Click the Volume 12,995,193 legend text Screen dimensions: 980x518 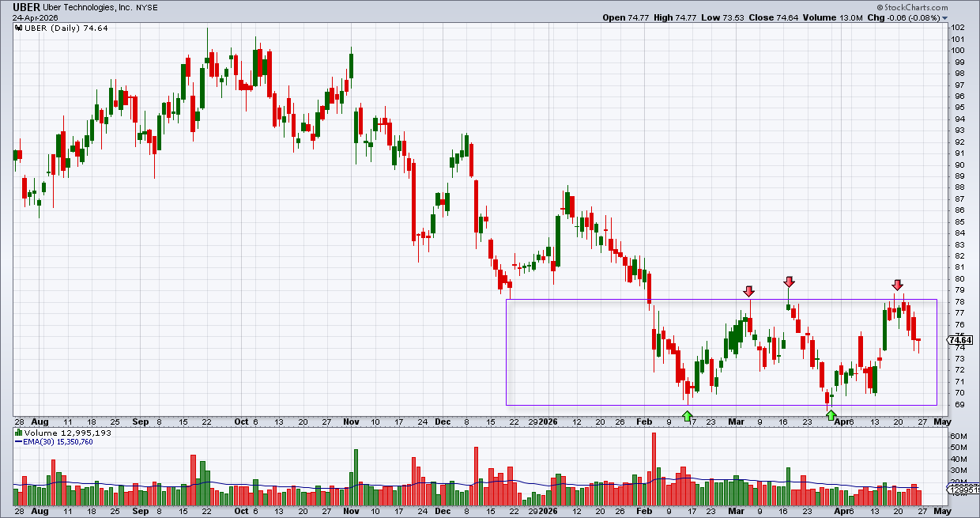click(x=67, y=433)
